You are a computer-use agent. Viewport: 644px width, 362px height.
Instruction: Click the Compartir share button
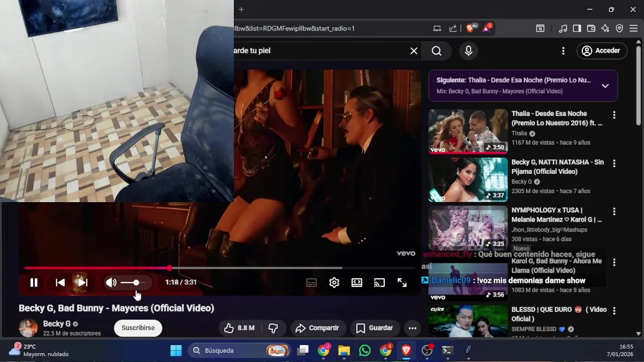317,328
